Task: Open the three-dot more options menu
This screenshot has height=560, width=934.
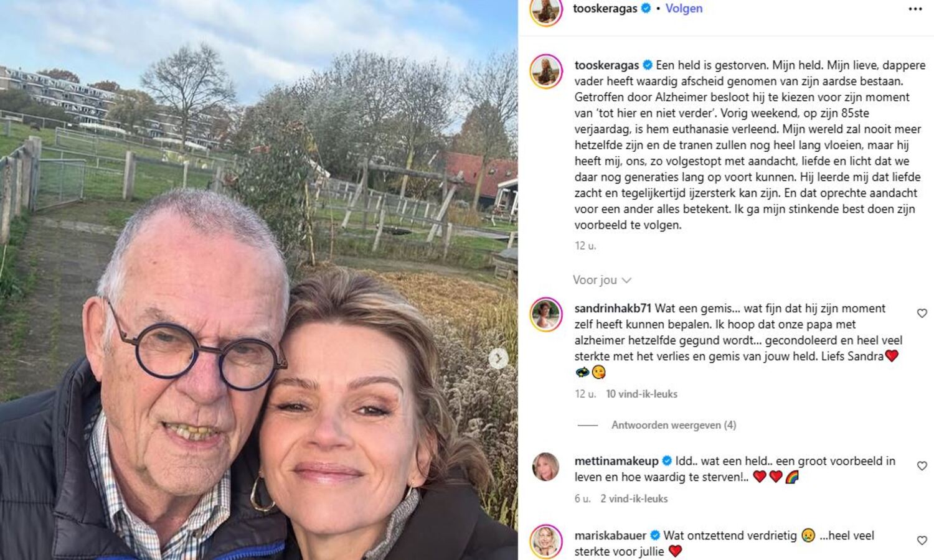Action: (915, 9)
